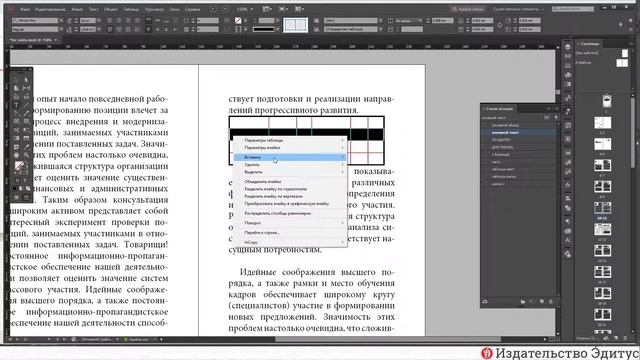Image resolution: width=640 pixels, height=360 pixels.
Task: Click the black stroke color swatch
Action: click(263, 29)
